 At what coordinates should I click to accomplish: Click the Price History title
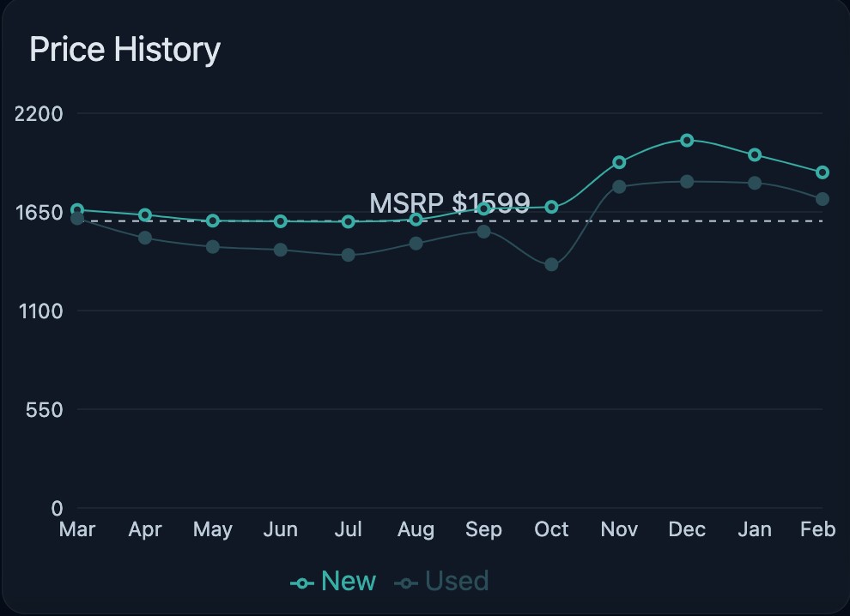(x=124, y=49)
